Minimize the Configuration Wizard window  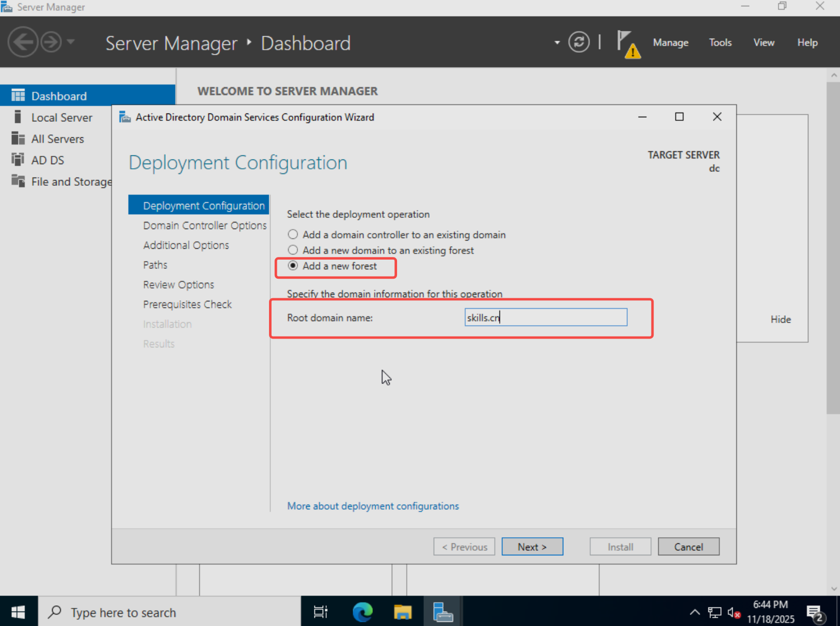pos(642,117)
